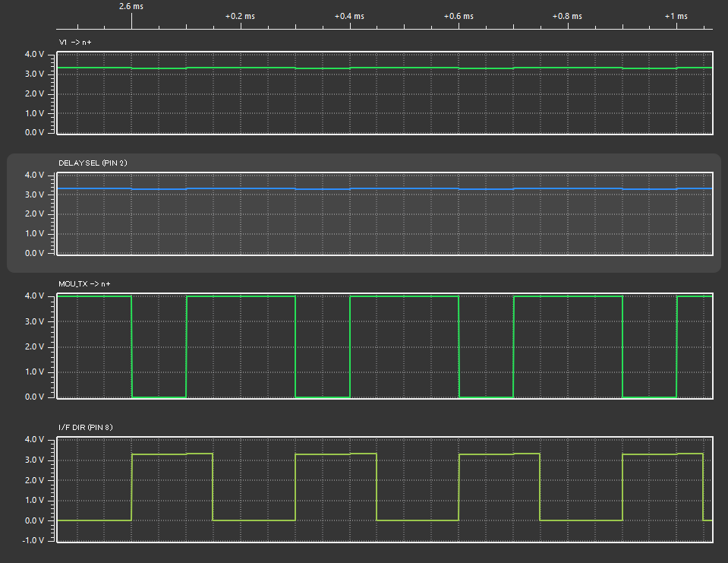728x563 pixels.
Task: Click the 2.6 ms time ruler marker
Action: click(131, 6)
